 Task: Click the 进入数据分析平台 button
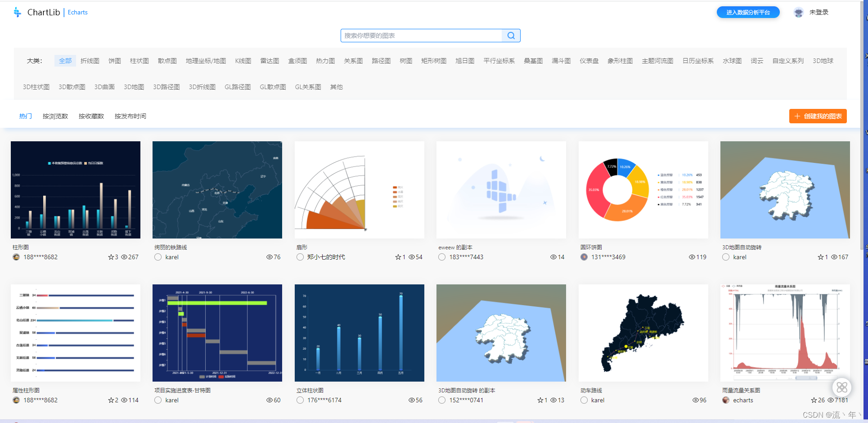point(748,12)
